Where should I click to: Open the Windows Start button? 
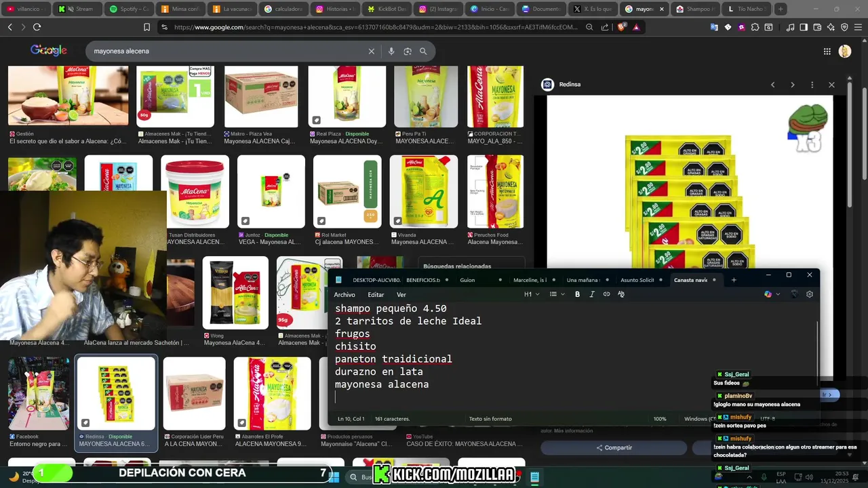[334, 477]
